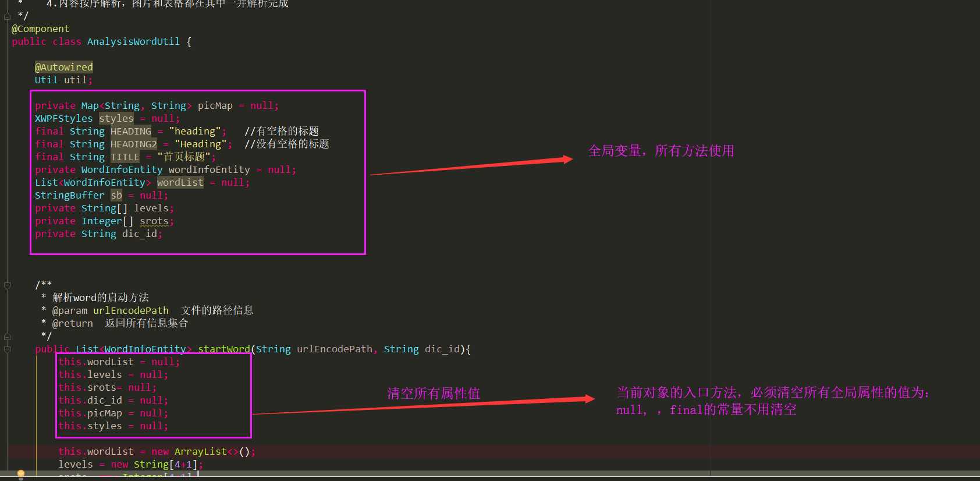The height and width of the screenshot is (481, 980).
Task: Click the //有空格的标题 comment
Action: [282, 131]
